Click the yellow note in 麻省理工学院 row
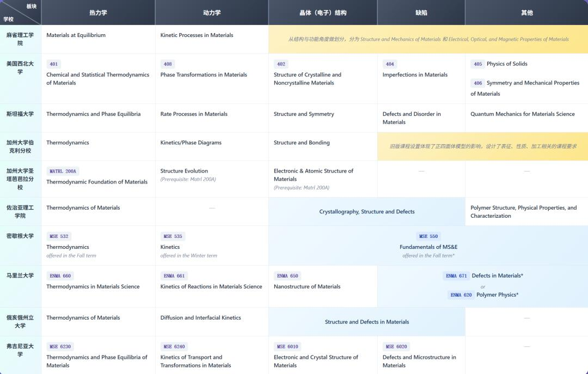 tap(428, 39)
